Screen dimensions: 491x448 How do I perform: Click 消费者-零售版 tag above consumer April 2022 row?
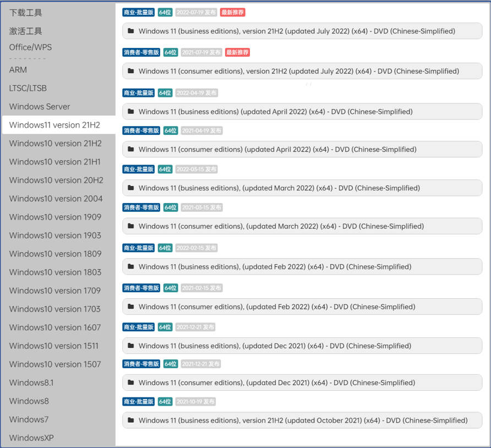(141, 130)
